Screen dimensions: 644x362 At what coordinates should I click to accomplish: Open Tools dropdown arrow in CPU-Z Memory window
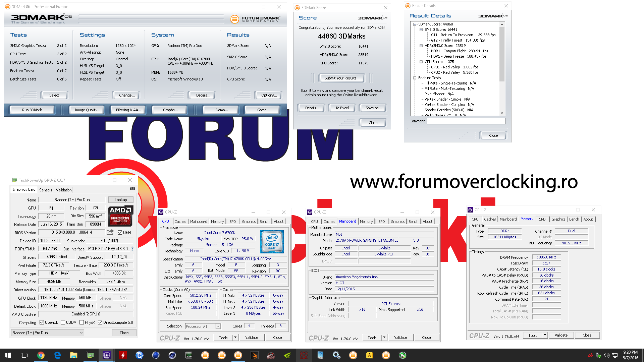pos(545,335)
